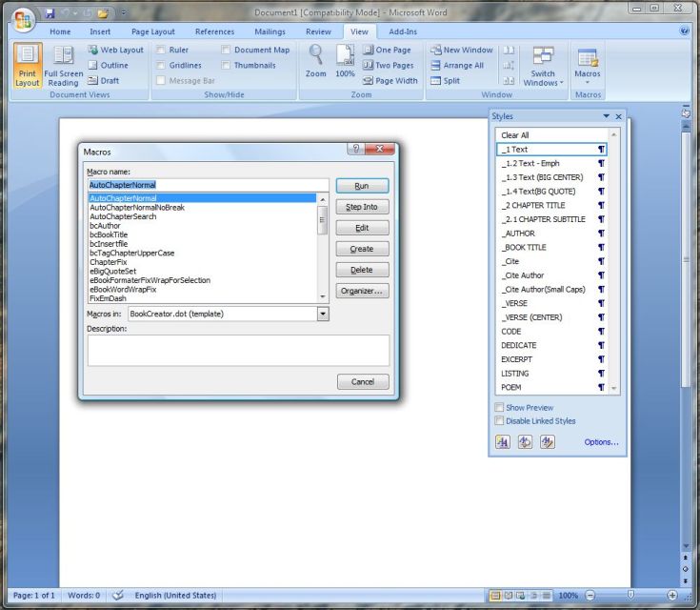Set zoom to 100% in ribbon
This screenshot has height=610, width=700.
(345, 61)
